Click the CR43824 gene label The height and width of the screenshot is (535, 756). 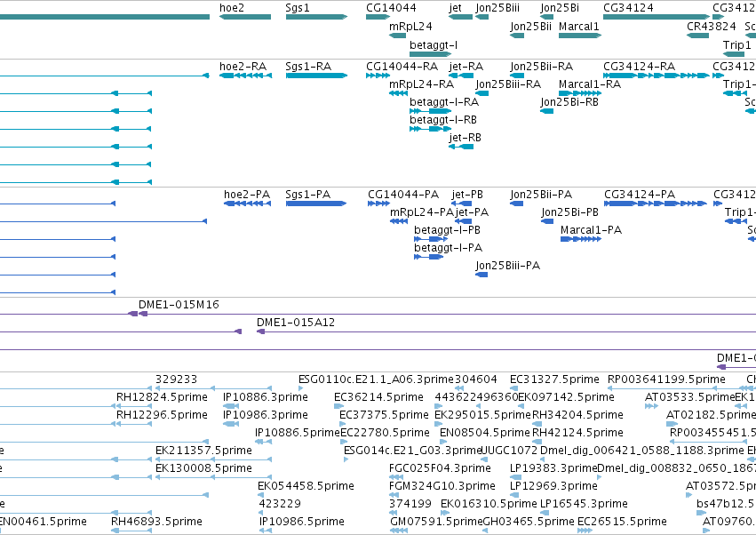click(712, 26)
